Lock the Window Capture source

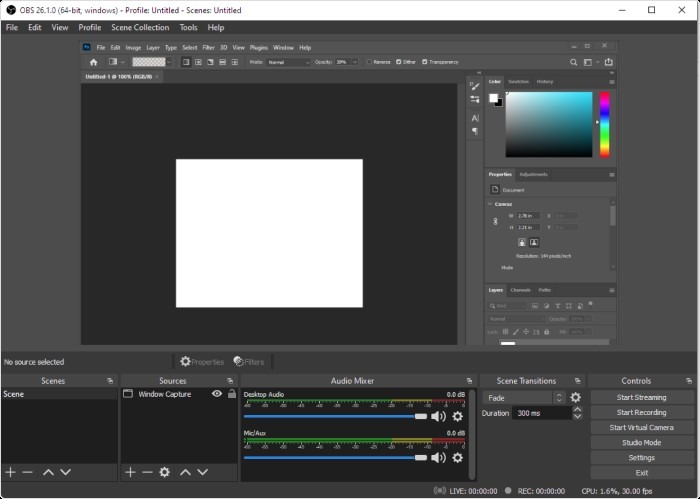tap(231, 394)
